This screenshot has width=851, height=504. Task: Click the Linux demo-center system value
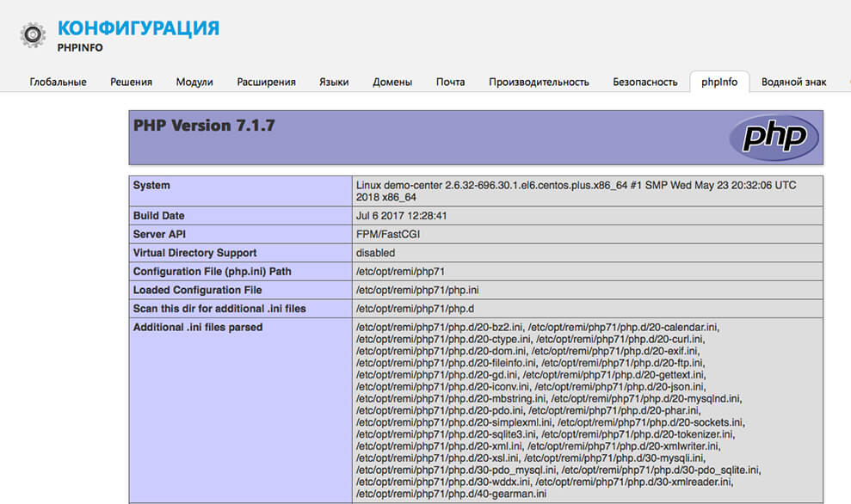point(576,191)
